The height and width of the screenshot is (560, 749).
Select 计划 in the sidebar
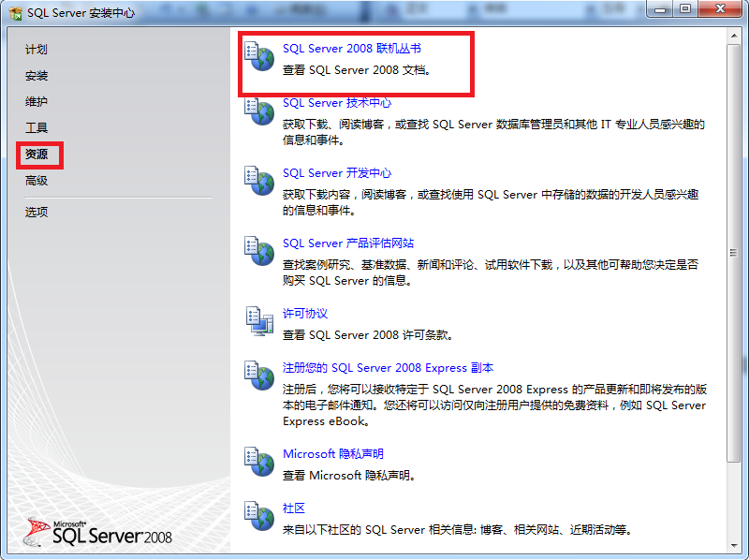tap(34, 50)
